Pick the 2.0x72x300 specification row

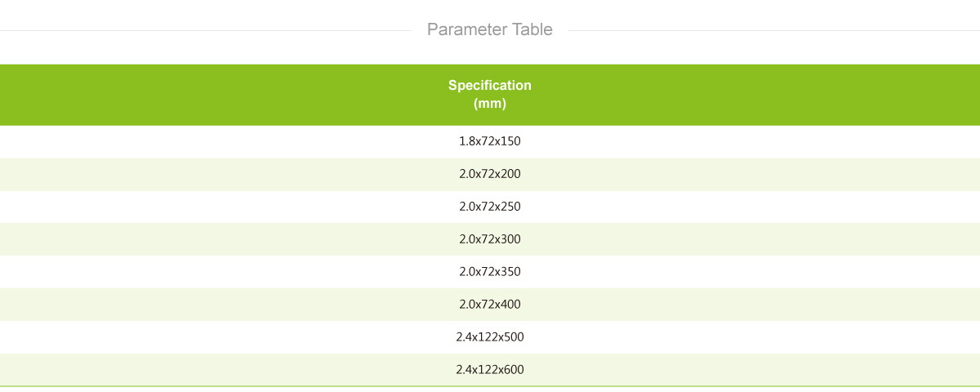click(490, 239)
